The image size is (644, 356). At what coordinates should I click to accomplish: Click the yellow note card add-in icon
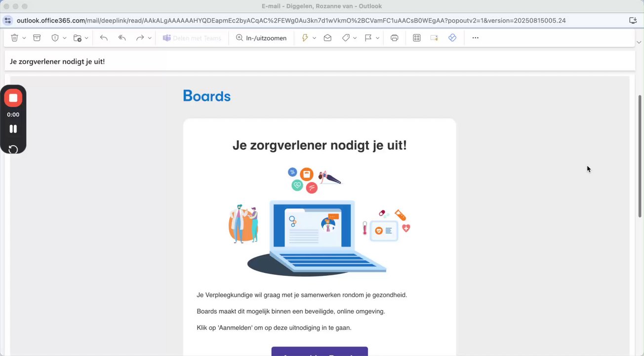tap(434, 38)
